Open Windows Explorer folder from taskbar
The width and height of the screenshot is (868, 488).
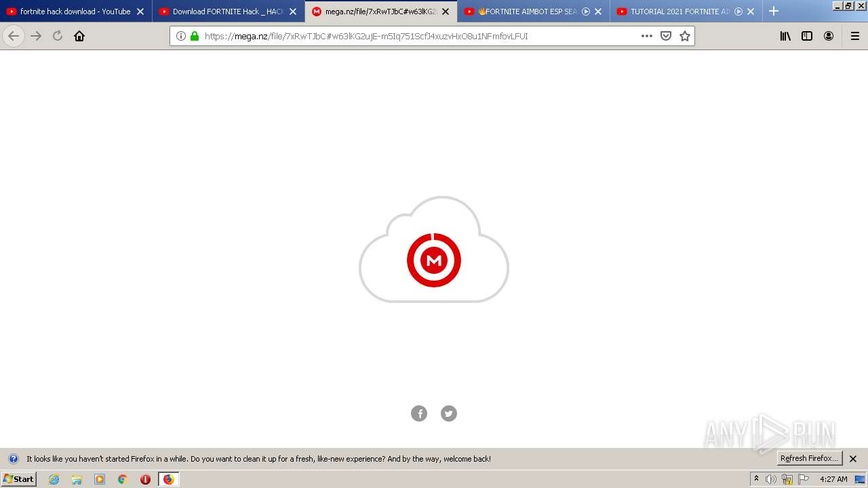click(x=77, y=479)
